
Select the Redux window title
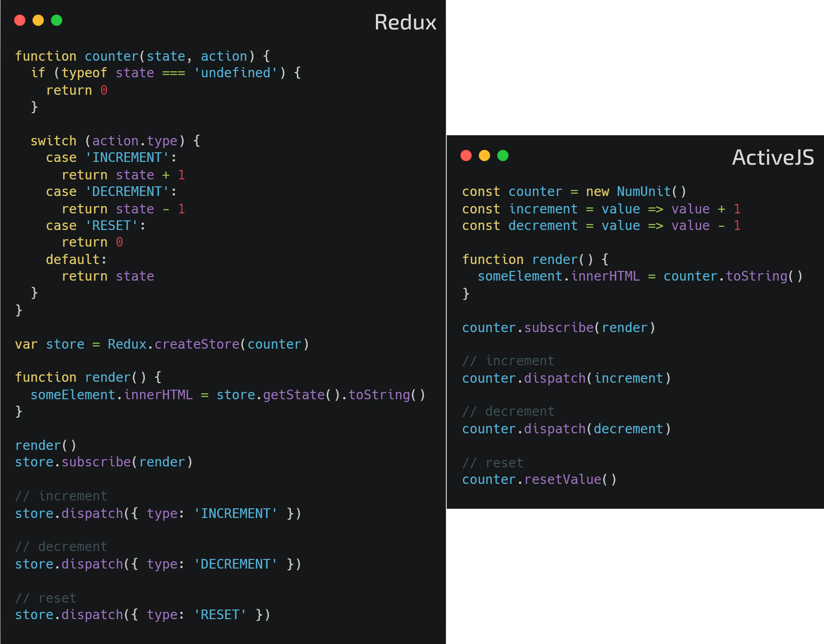tap(405, 22)
